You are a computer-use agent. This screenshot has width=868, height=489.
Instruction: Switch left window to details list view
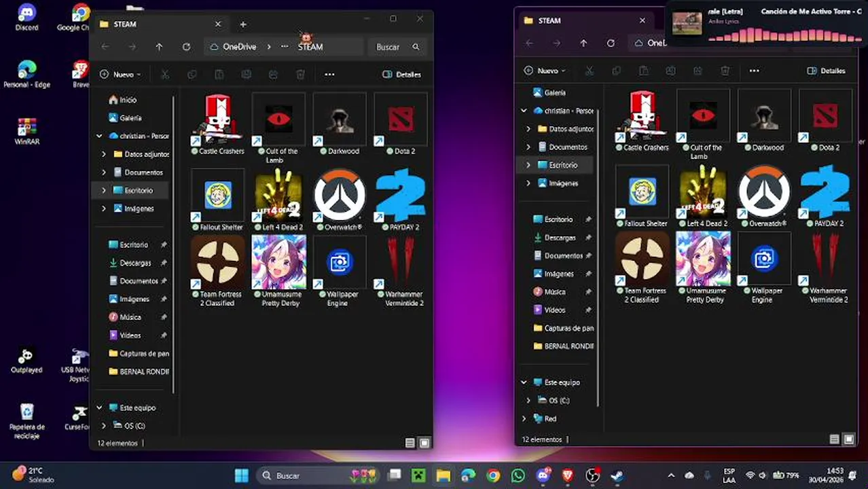point(410,443)
